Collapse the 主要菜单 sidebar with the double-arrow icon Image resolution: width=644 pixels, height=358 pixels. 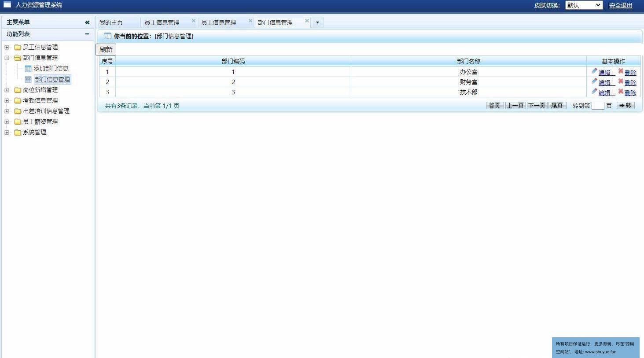coord(87,22)
